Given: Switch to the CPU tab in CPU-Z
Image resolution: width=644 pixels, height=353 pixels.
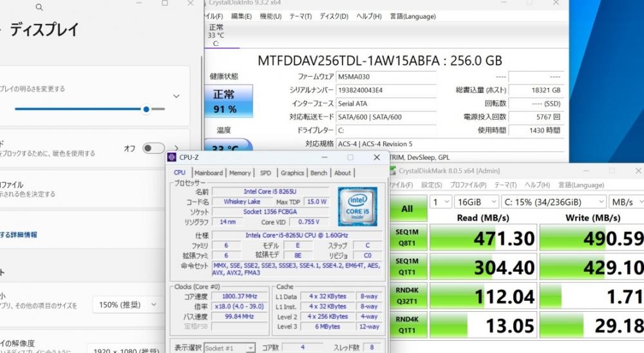Looking at the screenshot, I should (x=180, y=173).
